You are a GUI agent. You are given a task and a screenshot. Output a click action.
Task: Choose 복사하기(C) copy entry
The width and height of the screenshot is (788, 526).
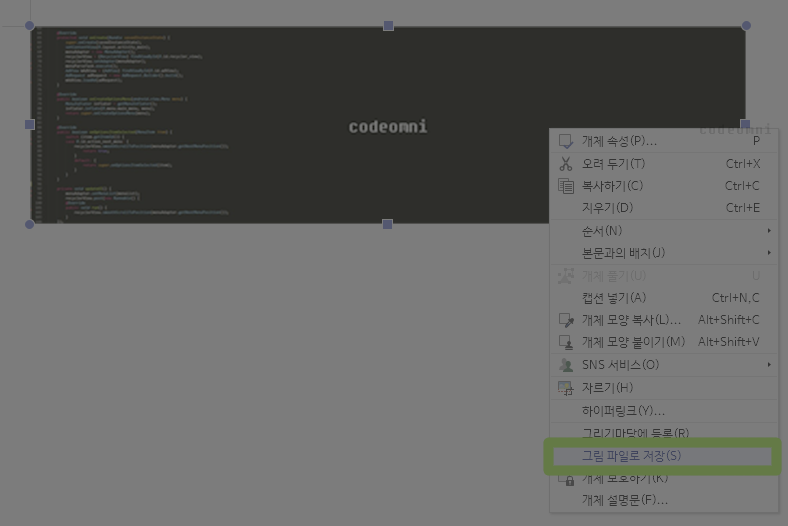tap(664, 186)
